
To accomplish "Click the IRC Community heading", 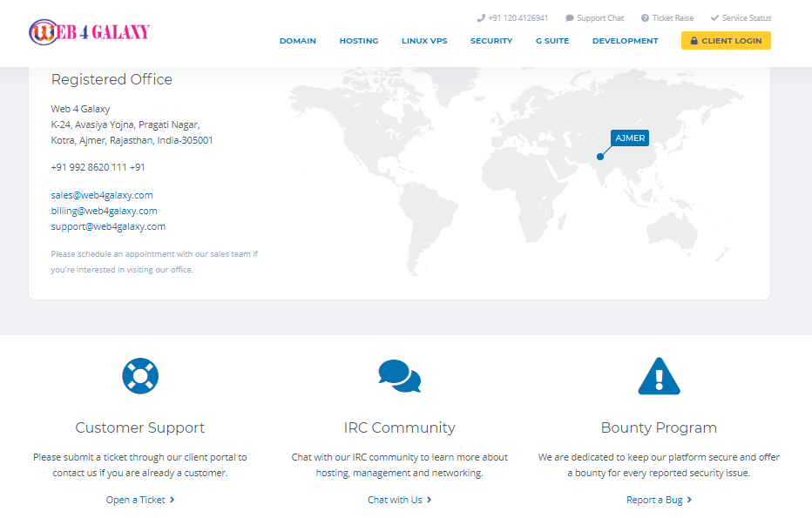I will pyautogui.click(x=400, y=428).
